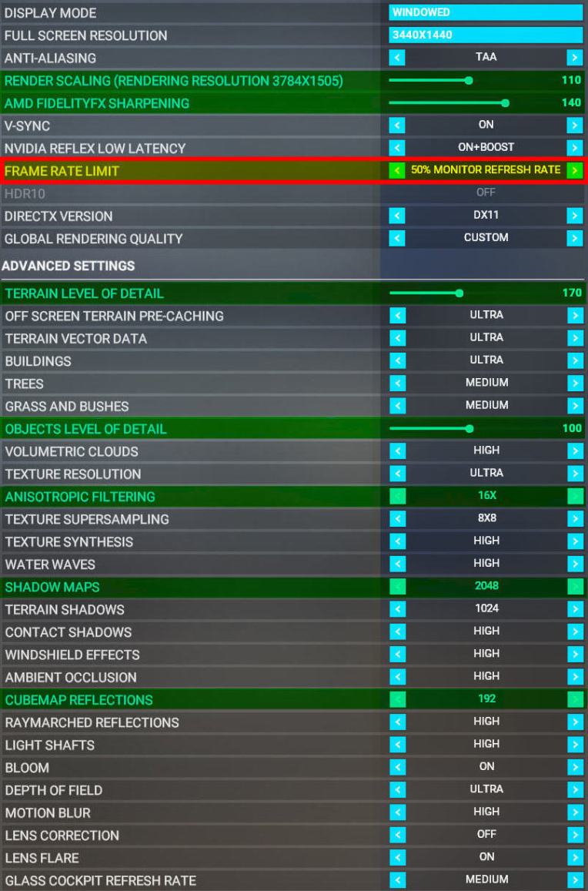The image size is (588, 891).
Task: Click left arrow for V-Sync setting
Action: [397, 126]
